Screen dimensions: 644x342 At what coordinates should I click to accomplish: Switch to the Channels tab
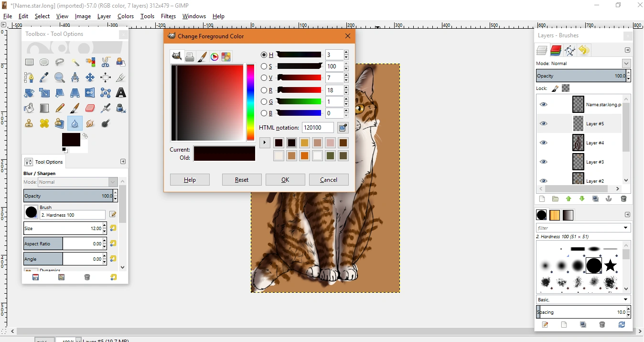coord(556,50)
